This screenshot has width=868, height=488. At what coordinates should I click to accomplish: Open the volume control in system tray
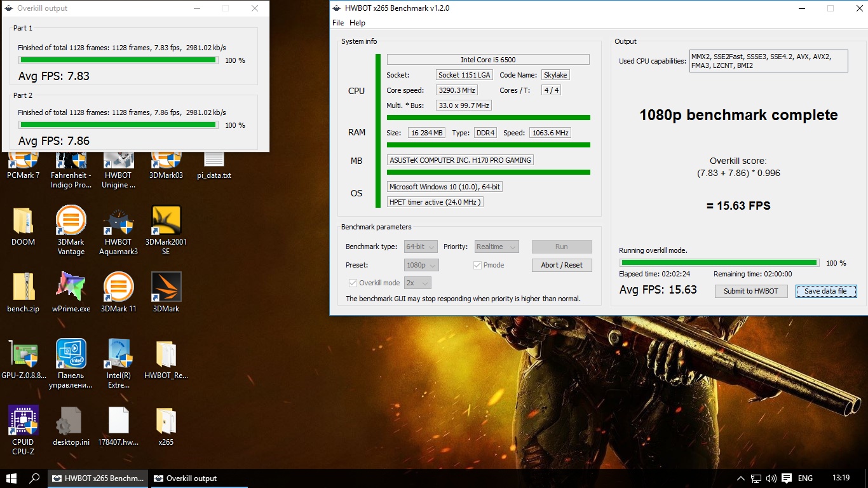pos(771,478)
